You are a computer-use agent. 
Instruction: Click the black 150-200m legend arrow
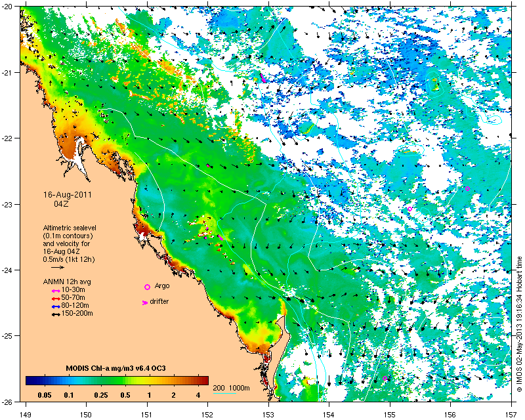point(56,314)
